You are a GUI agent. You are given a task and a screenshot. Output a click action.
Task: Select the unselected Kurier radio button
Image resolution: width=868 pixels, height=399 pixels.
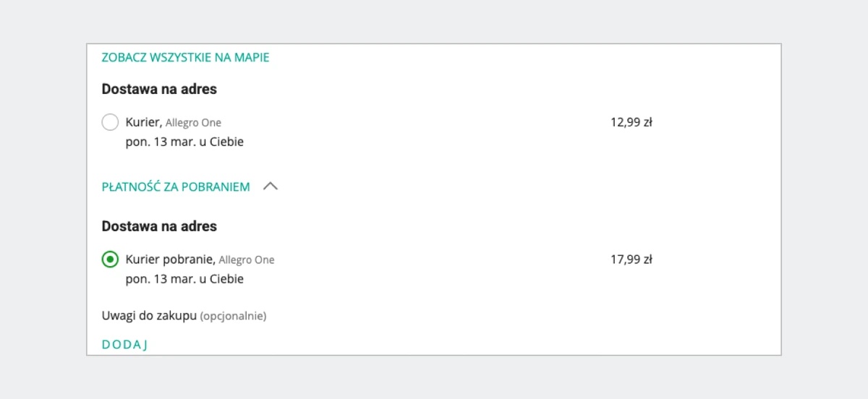pyautogui.click(x=110, y=122)
